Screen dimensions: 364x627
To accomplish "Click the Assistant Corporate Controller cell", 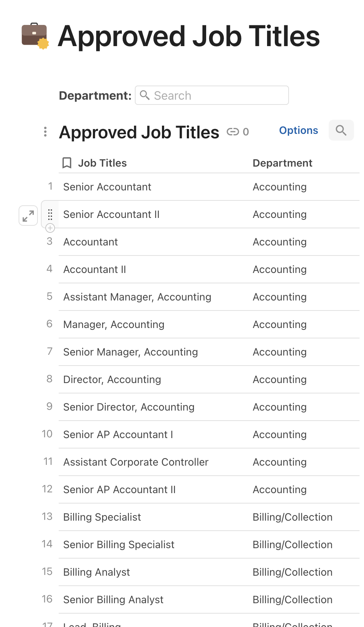I will click(136, 462).
